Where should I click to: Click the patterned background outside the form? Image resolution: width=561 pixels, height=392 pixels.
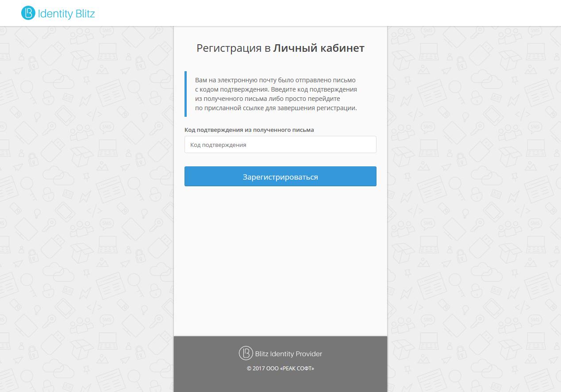click(84, 199)
